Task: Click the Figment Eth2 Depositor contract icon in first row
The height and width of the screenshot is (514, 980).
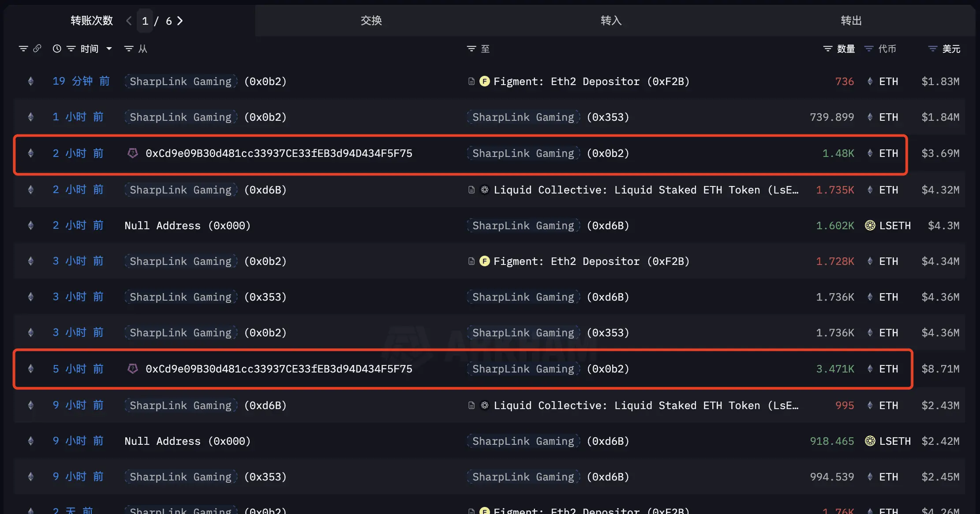Action: point(471,82)
